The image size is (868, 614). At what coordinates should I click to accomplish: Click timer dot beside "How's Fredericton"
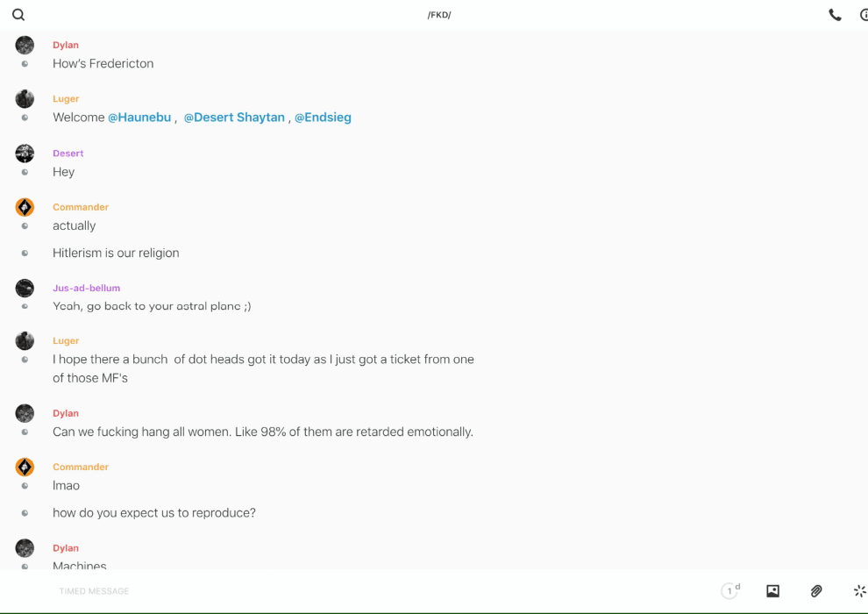tap(25, 64)
